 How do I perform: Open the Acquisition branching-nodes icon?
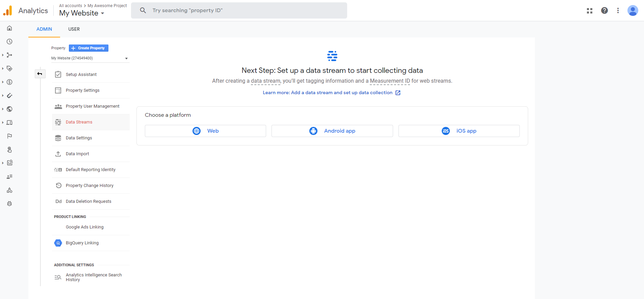point(9,55)
